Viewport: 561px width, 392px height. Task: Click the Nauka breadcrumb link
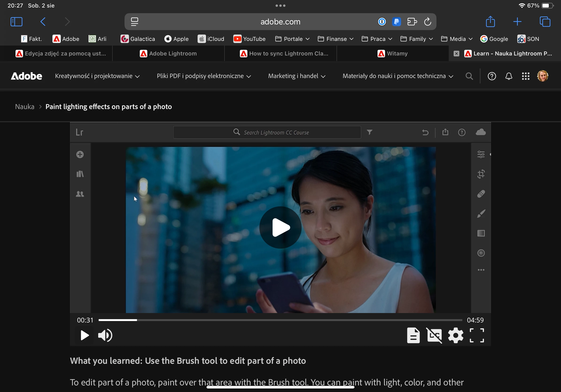[25, 107]
